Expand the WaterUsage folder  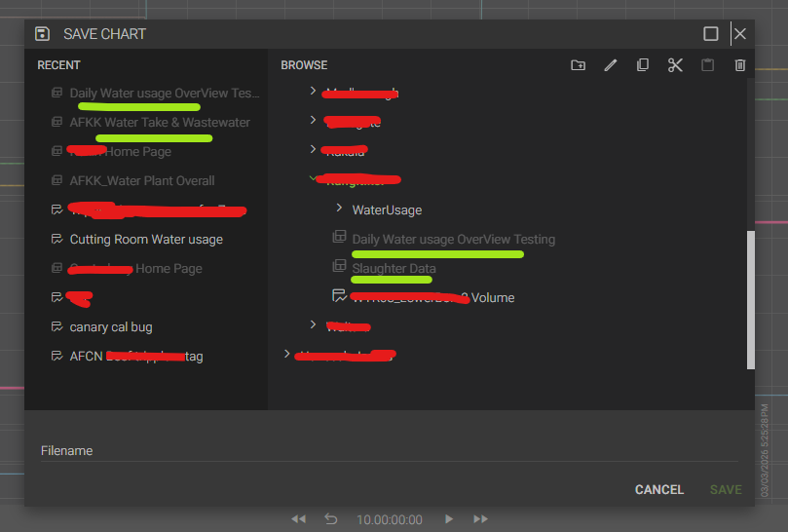click(x=339, y=209)
